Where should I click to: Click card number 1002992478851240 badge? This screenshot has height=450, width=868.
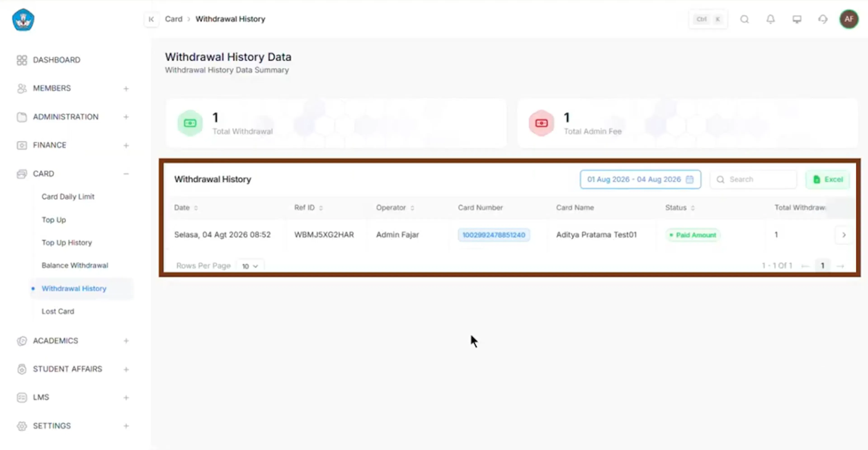tap(494, 235)
